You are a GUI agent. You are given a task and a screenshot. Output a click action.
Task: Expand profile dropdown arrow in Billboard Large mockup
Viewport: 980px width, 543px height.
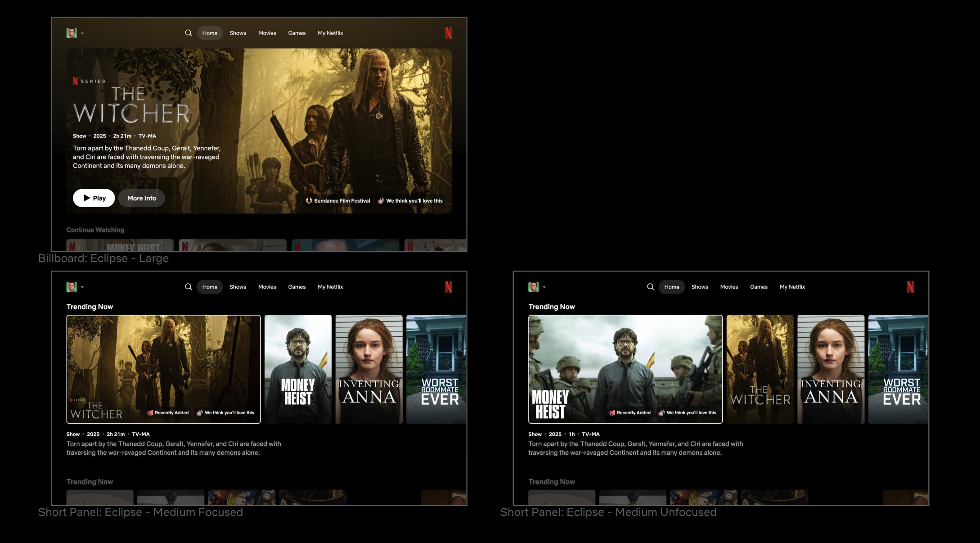(82, 33)
